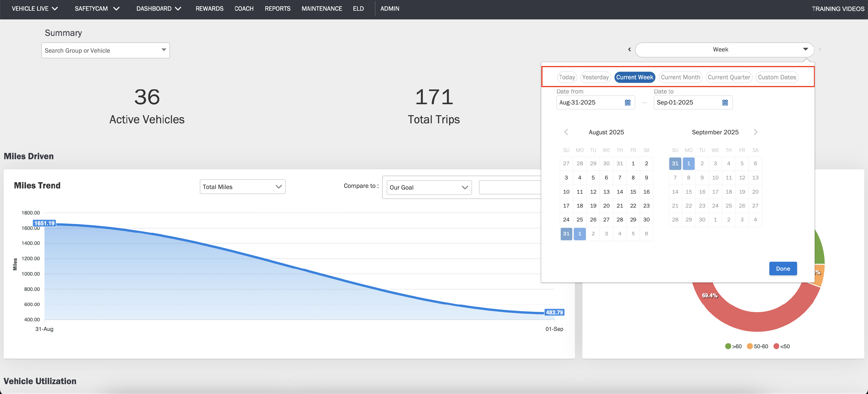Select September 18 in the calendar
The width and height of the screenshot is (868, 394).
point(729,192)
